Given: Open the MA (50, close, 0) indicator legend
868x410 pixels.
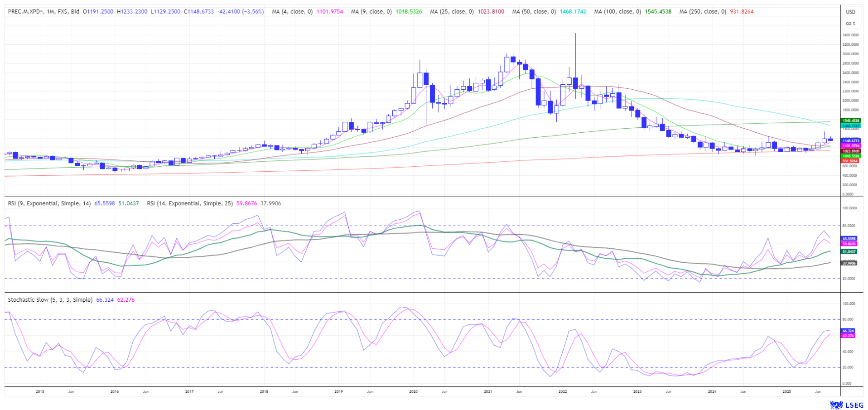Looking at the screenshot, I should (534, 12).
